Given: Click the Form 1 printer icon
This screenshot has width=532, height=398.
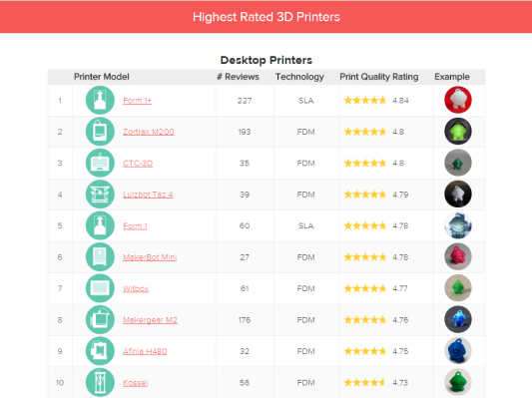Looking at the screenshot, I should (100, 225).
